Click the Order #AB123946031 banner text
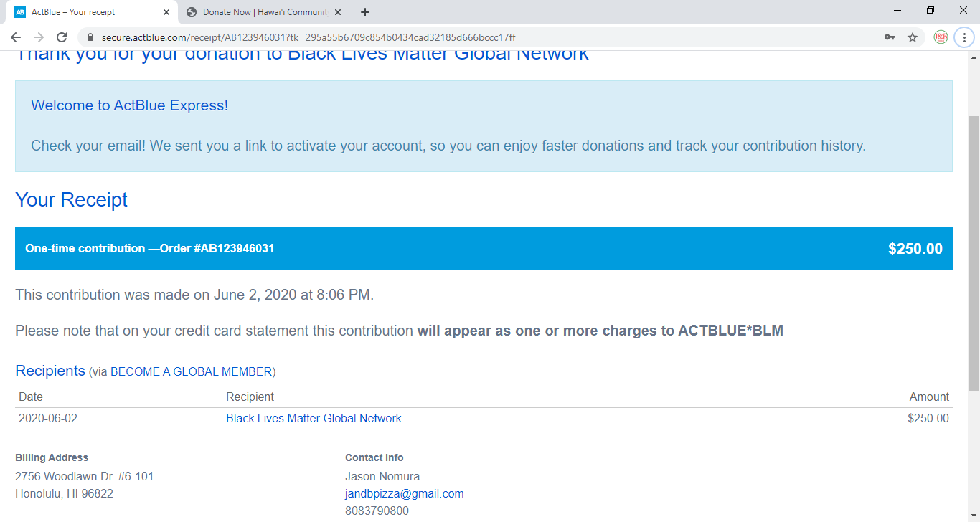The image size is (980, 522). [150, 248]
